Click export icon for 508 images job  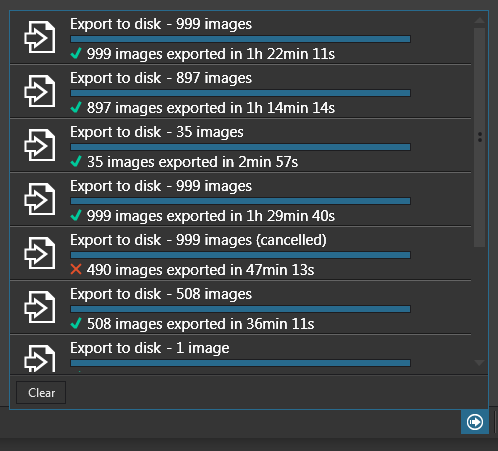coord(40,307)
